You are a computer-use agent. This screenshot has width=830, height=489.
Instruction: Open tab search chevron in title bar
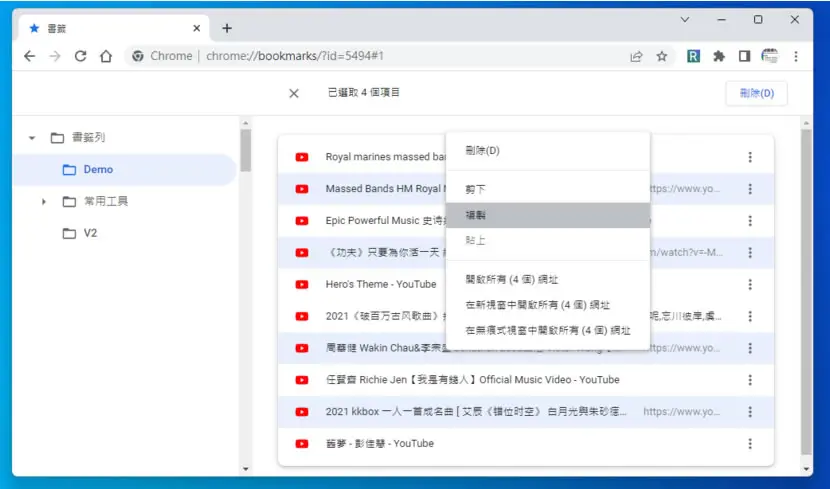685,20
